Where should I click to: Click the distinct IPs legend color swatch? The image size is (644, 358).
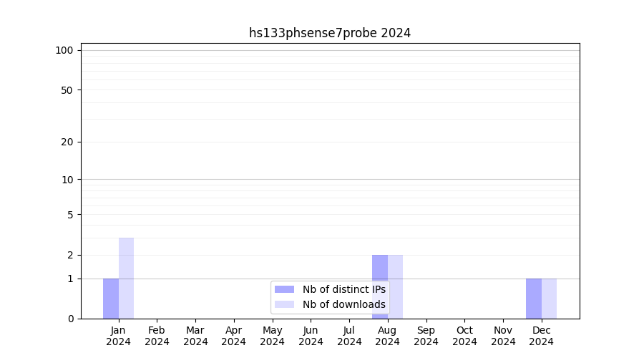click(284, 289)
